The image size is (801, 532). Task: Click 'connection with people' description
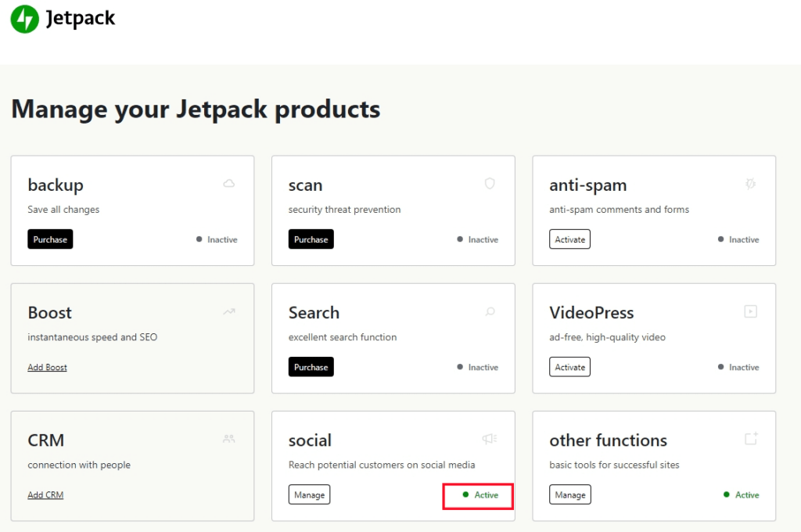pos(79,465)
